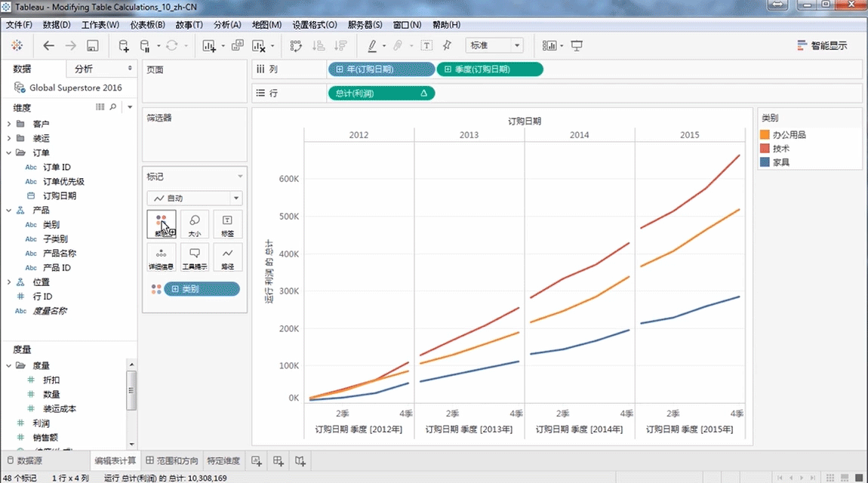This screenshot has width=868, height=483.
Task: Click the 技术 color swatch in legend
Action: click(765, 149)
